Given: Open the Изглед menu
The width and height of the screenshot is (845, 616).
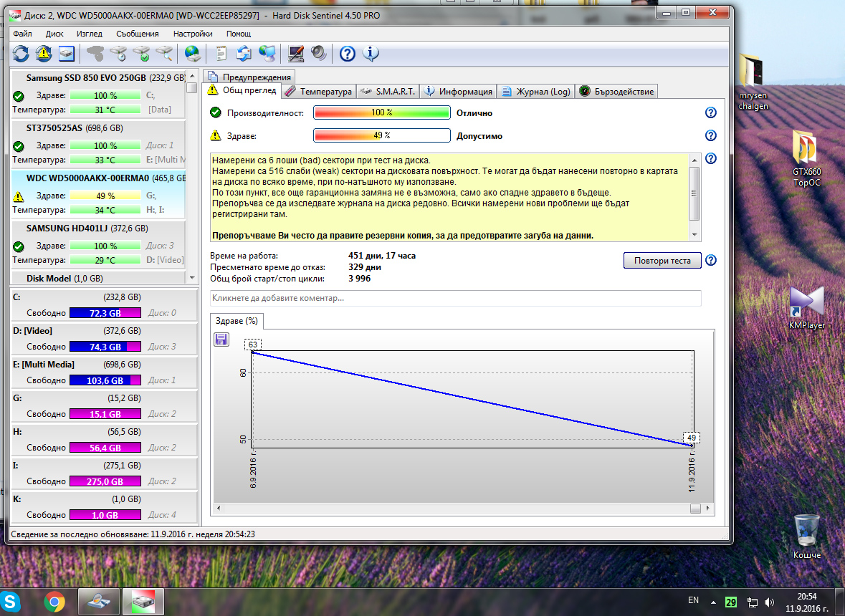Looking at the screenshot, I should tap(90, 34).
